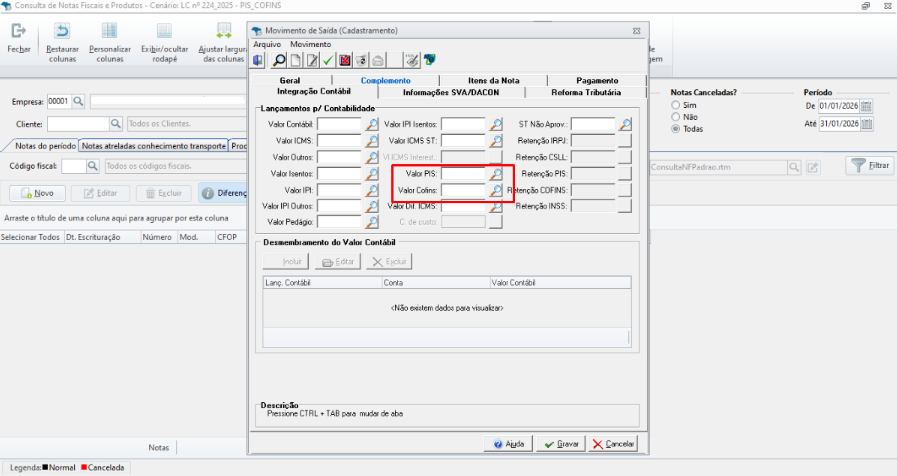897x476 pixels.
Task: Open lookup beside Valor ICMS field
Action: [x=372, y=140]
